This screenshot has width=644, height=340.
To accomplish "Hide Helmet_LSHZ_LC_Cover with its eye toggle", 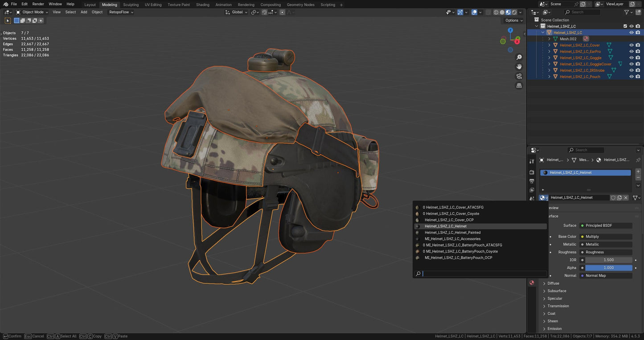I will [631, 45].
